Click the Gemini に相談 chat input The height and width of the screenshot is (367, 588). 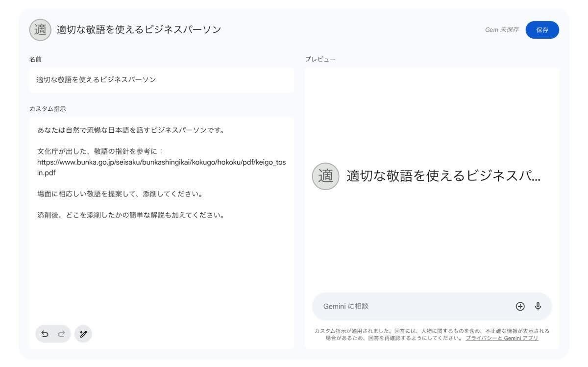[x=432, y=306]
